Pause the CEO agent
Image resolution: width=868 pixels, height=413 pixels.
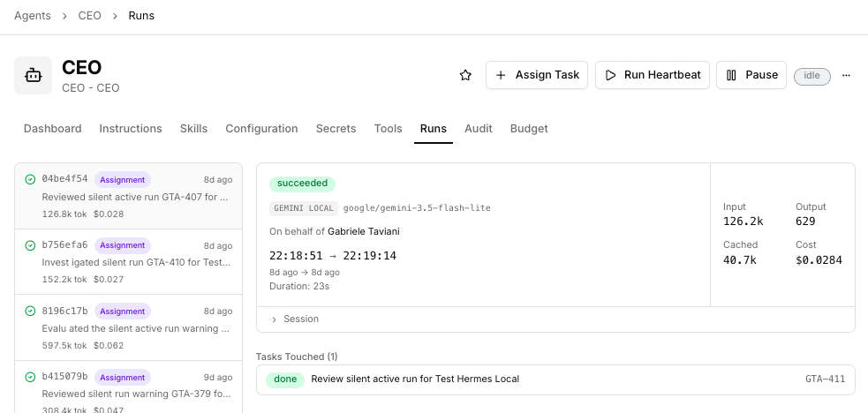[751, 75]
